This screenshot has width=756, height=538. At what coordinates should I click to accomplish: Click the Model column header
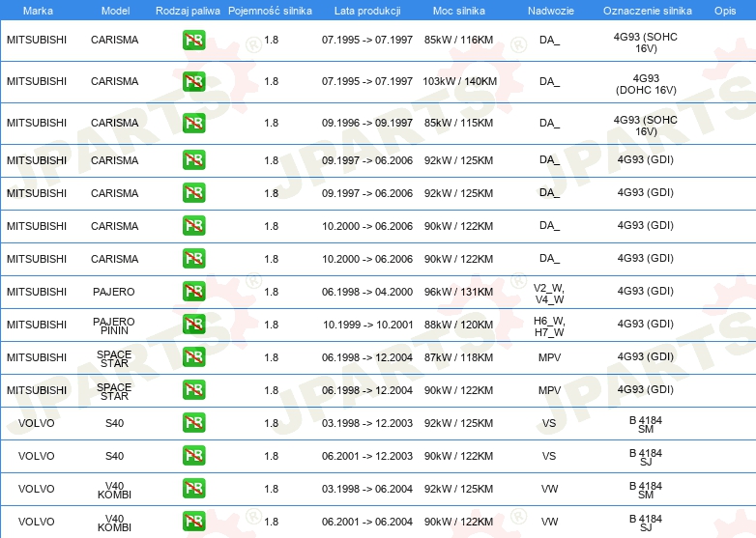[115, 11]
